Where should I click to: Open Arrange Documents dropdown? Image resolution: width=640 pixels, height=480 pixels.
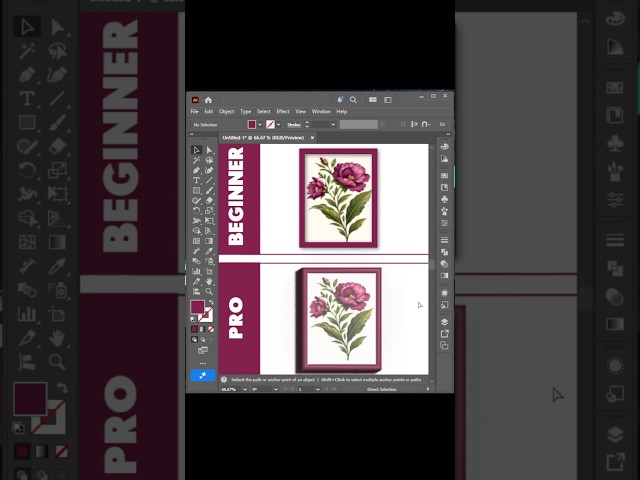[x=373, y=100]
